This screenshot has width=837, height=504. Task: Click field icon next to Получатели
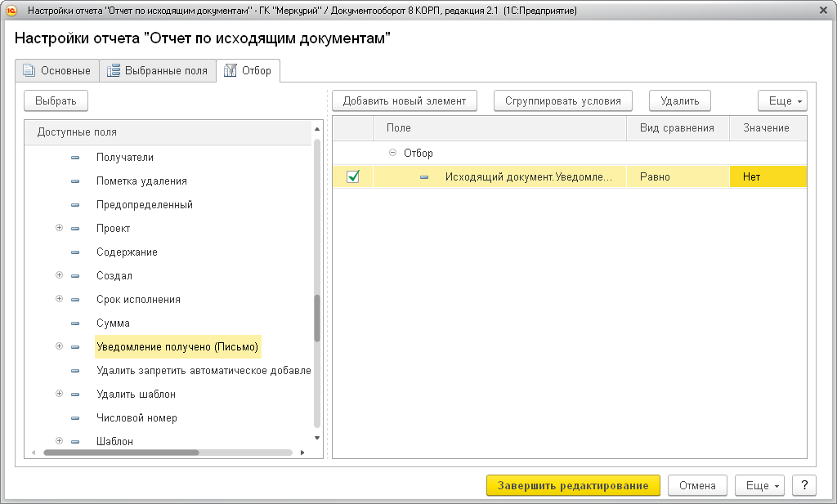point(75,158)
